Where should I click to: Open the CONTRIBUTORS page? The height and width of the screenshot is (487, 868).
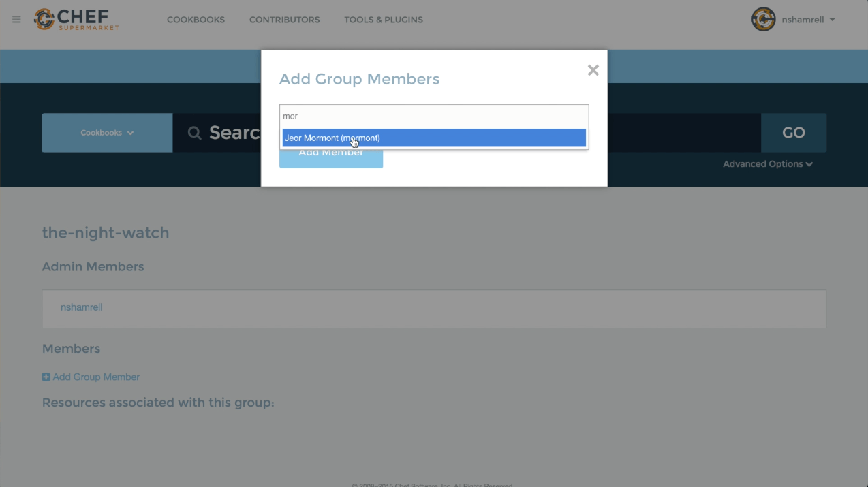click(284, 20)
